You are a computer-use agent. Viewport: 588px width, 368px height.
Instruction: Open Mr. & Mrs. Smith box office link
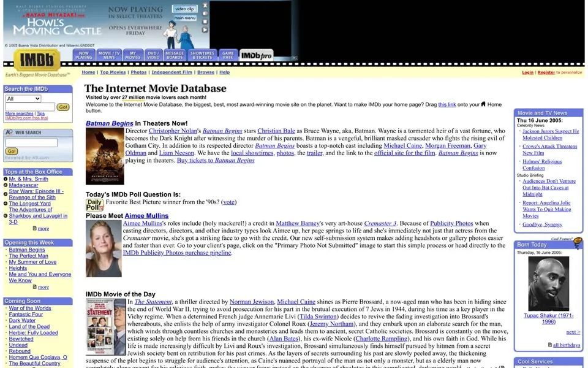29,179
